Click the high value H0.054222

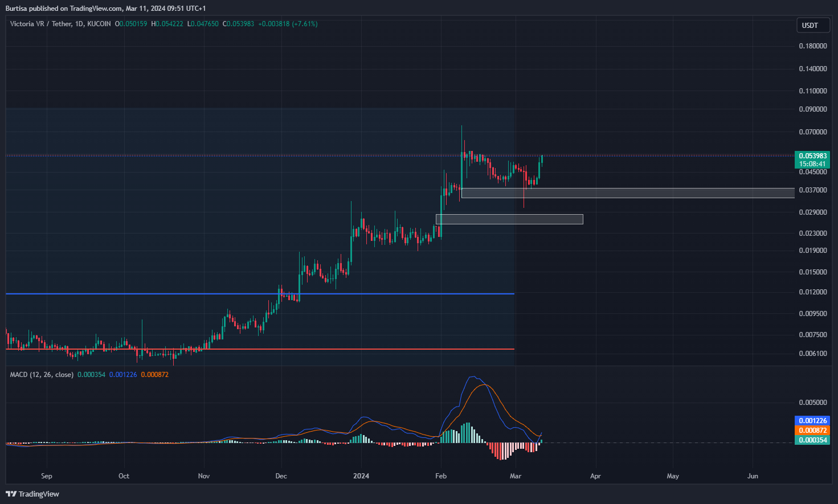pyautogui.click(x=167, y=24)
